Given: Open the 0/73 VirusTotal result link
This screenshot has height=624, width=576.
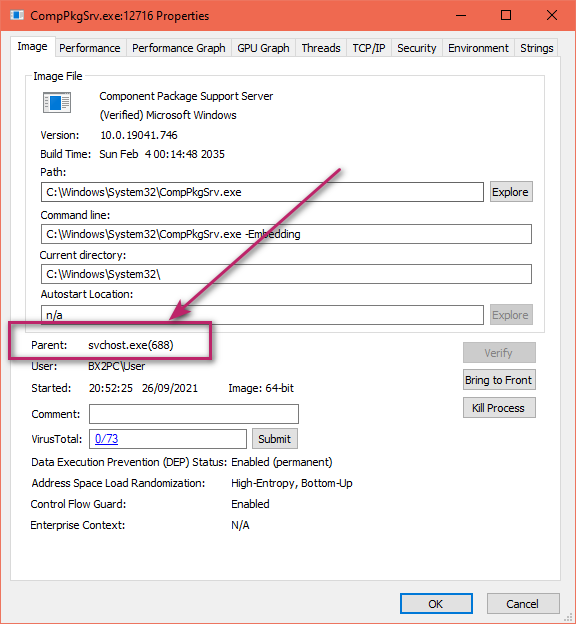Looking at the screenshot, I should coord(107,439).
